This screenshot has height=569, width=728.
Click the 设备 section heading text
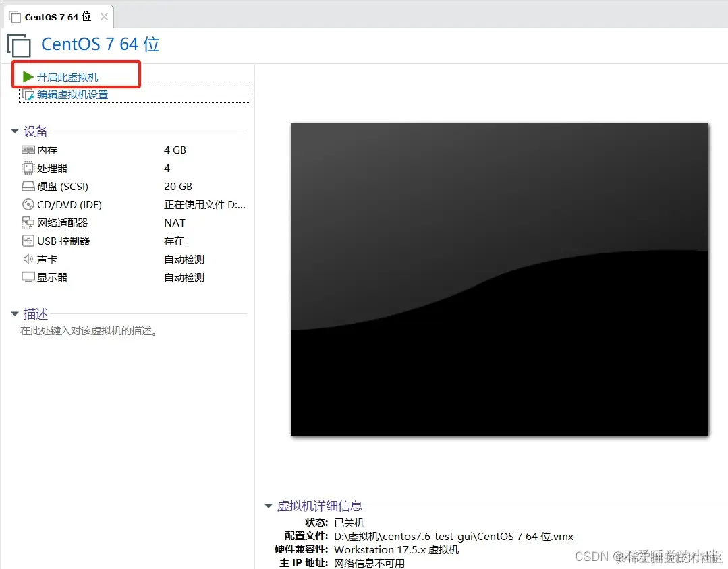[x=36, y=131]
